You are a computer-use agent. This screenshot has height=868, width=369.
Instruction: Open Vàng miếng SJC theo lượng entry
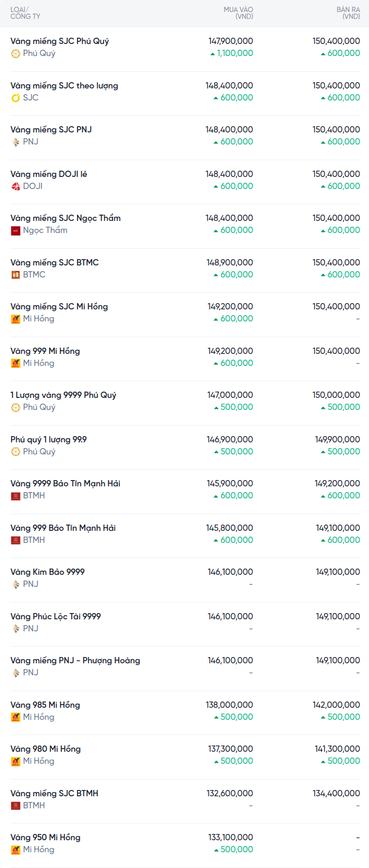click(64, 86)
